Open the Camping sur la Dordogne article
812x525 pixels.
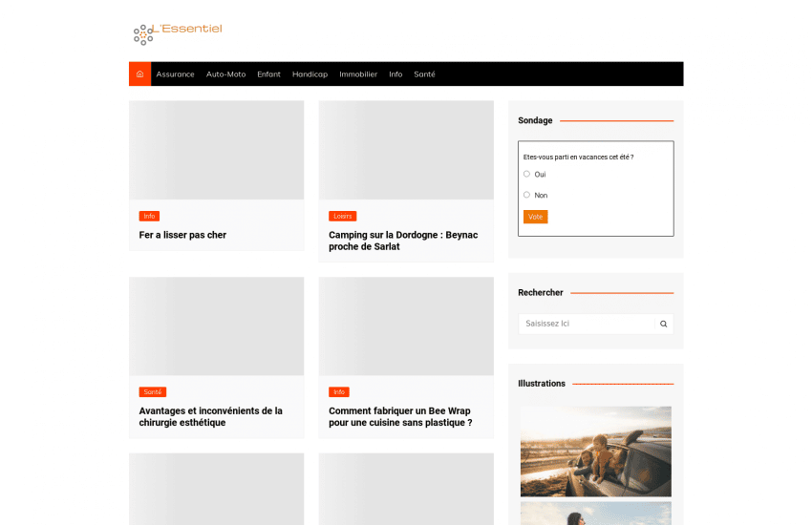tap(403, 241)
